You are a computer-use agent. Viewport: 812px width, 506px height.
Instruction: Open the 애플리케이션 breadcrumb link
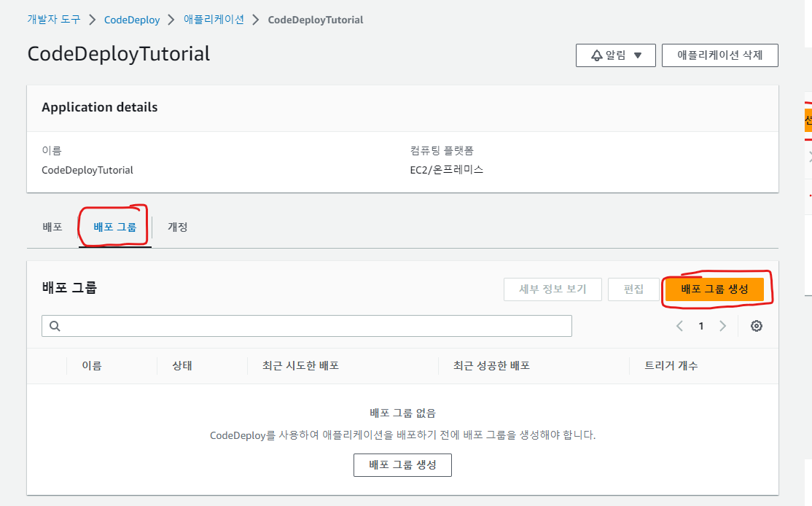tap(214, 20)
